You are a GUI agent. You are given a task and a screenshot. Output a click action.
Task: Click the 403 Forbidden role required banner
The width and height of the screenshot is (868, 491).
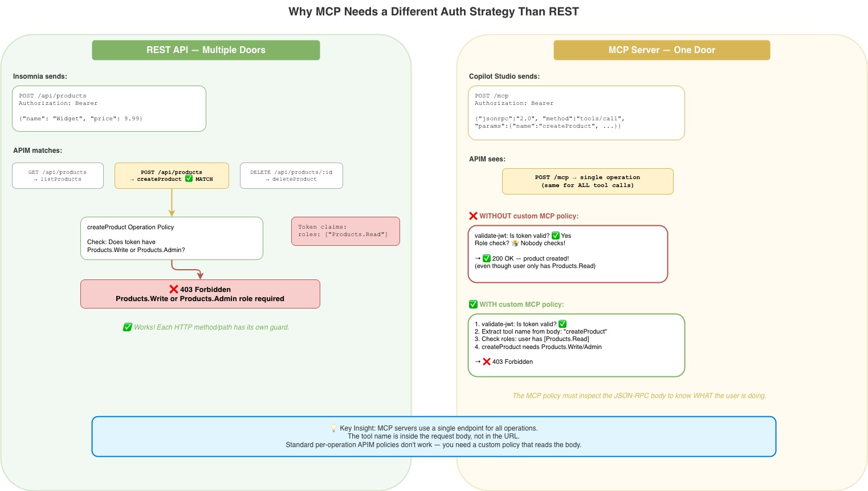pos(200,294)
